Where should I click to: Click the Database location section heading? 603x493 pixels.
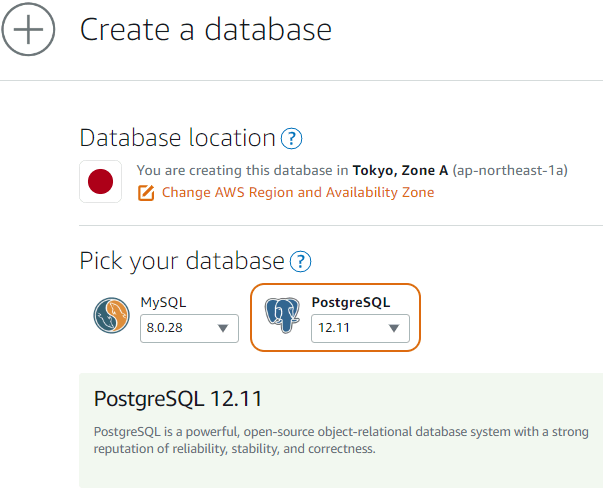pyautogui.click(x=177, y=138)
